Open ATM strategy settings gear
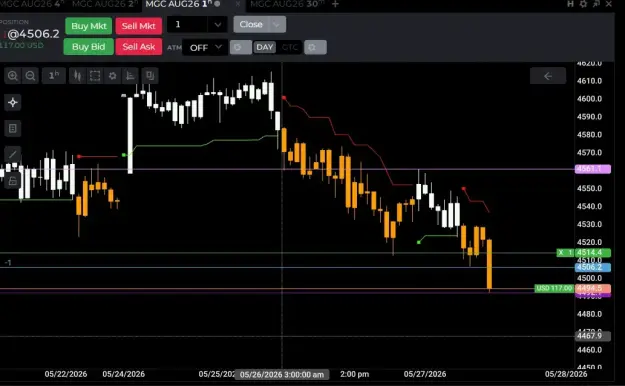Viewport: 625px width, 386px height. (x=240, y=47)
